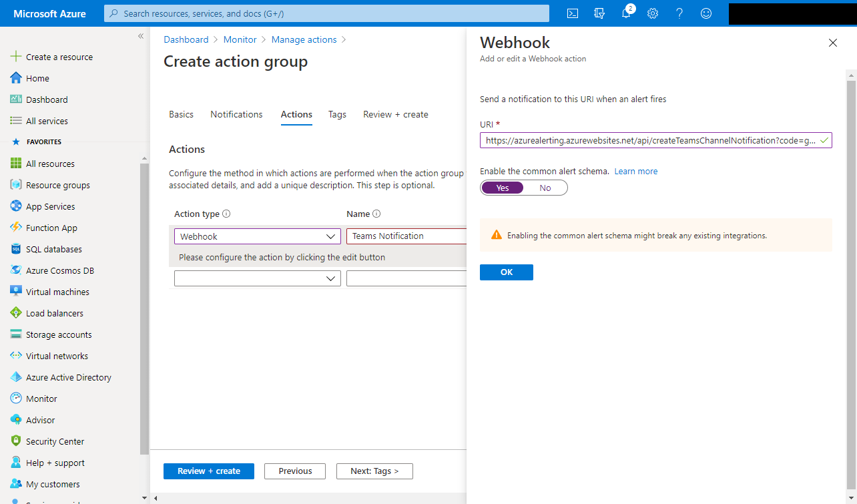The width and height of the screenshot is (857, 504).
Task: Click Dashboard in the breadcrumb
Action: click(x=186, y=39)
